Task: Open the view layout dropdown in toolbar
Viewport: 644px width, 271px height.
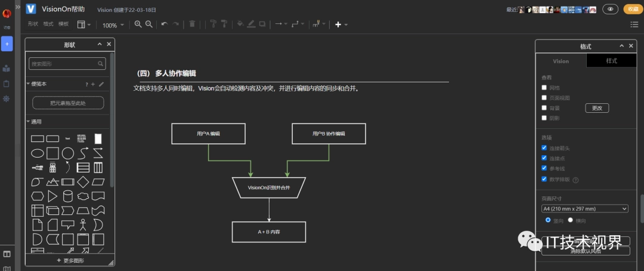Action: pyautogui.click(x=84, y=24)
